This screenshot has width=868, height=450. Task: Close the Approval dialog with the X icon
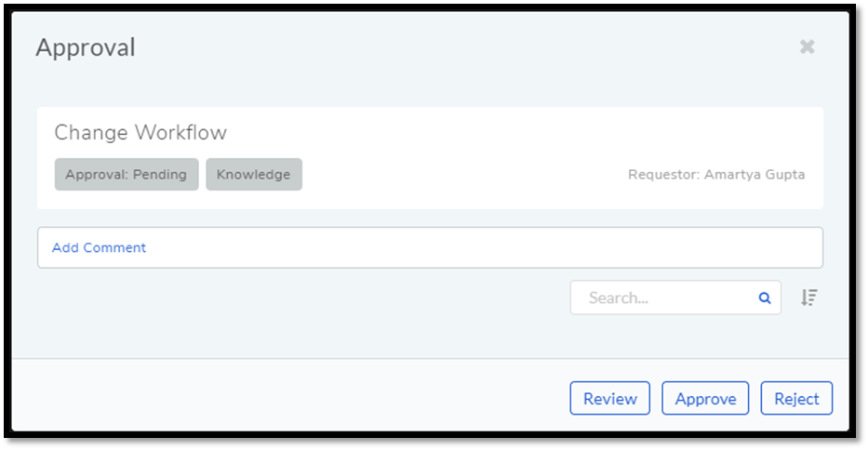[x=808, y=46]
